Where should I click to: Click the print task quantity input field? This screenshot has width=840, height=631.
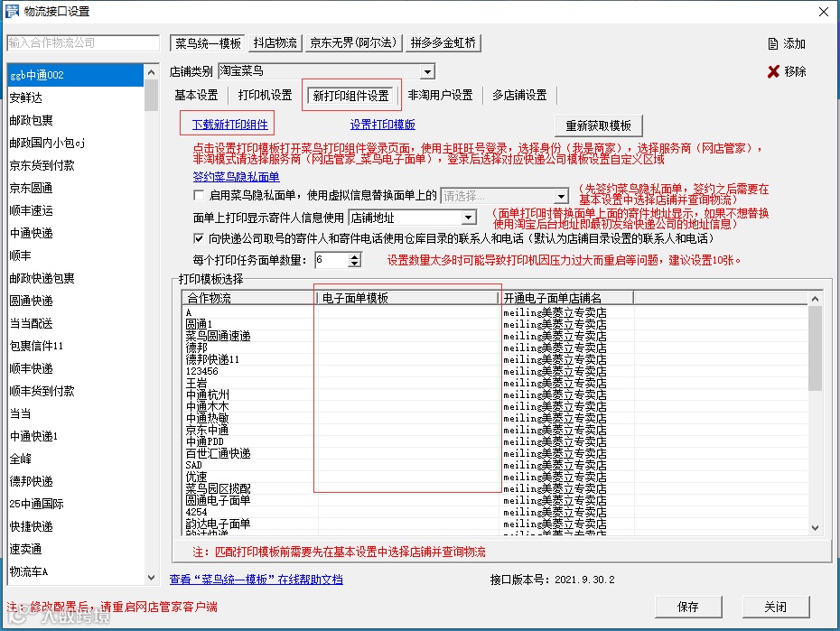[x=331, y=260]
